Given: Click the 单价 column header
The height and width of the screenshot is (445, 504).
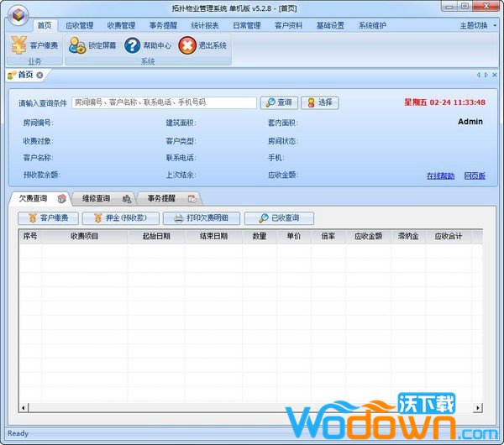Looking at the screenshot, I should (x=294, y=236).
